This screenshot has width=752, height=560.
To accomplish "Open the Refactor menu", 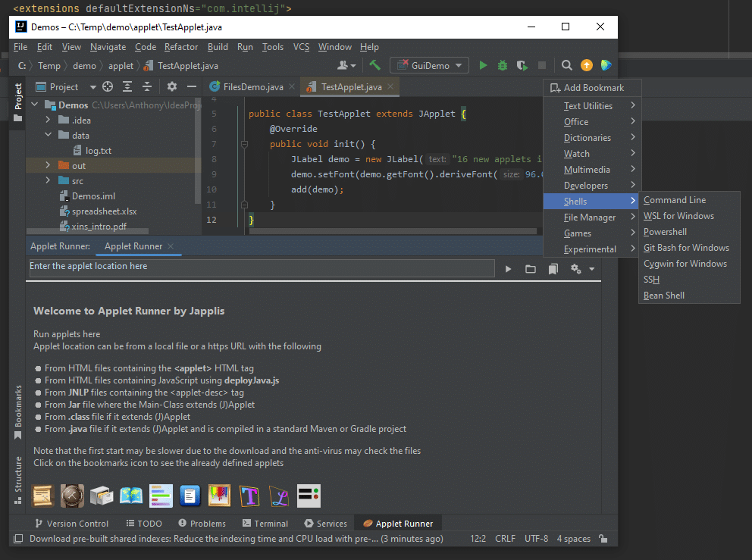I will tap(181, 47).
